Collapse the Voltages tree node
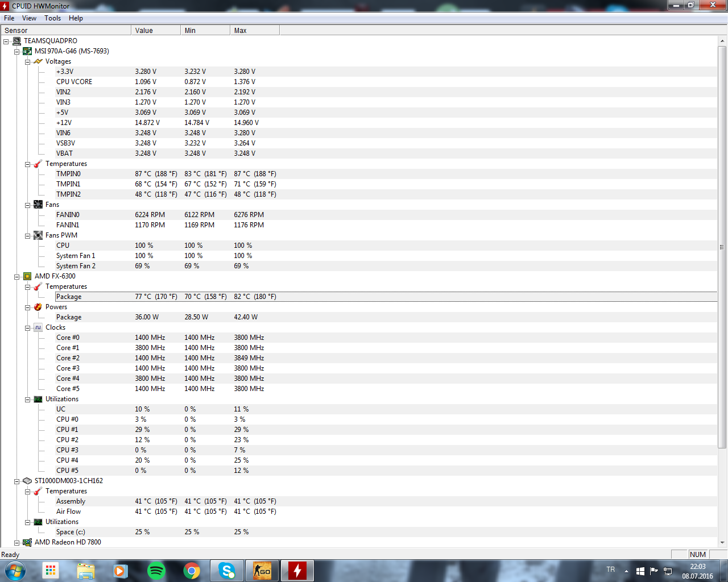The height and width of the screenshot is (582, 728). click(27, 62)
